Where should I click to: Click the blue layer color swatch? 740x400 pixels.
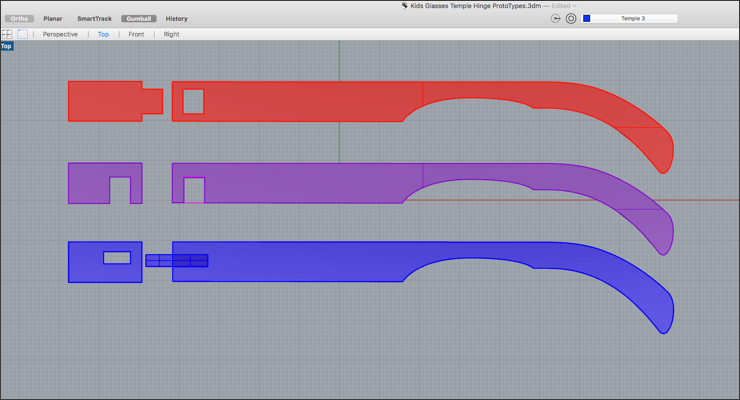(587, 18)
